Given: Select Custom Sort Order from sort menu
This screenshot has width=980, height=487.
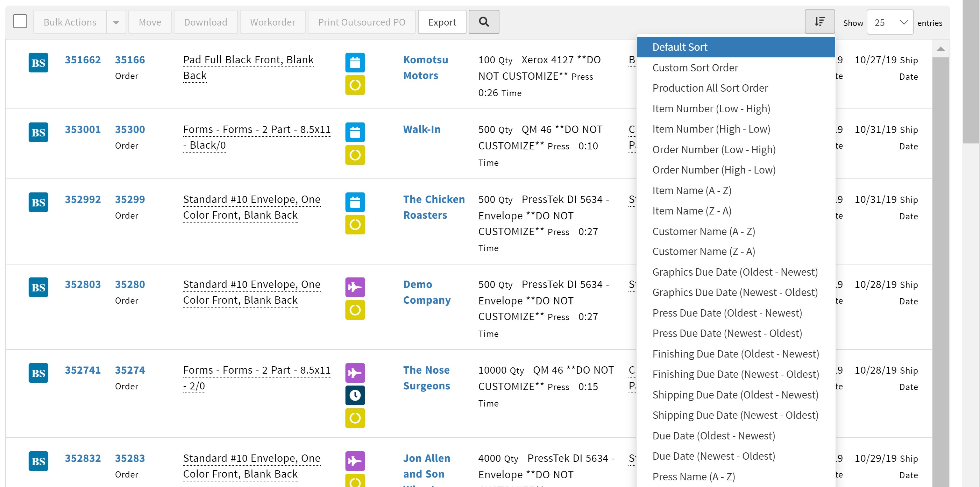Looking at the screenshot, I should point(695,68).
